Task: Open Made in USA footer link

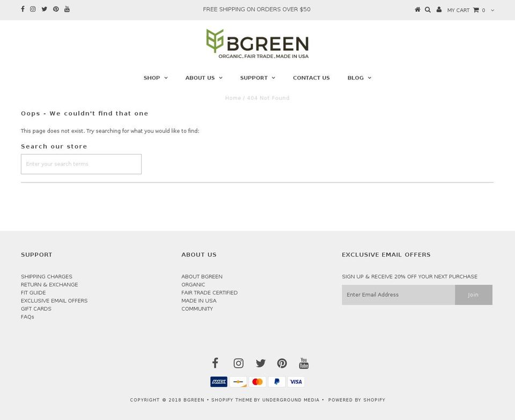Action: point(199,301)
